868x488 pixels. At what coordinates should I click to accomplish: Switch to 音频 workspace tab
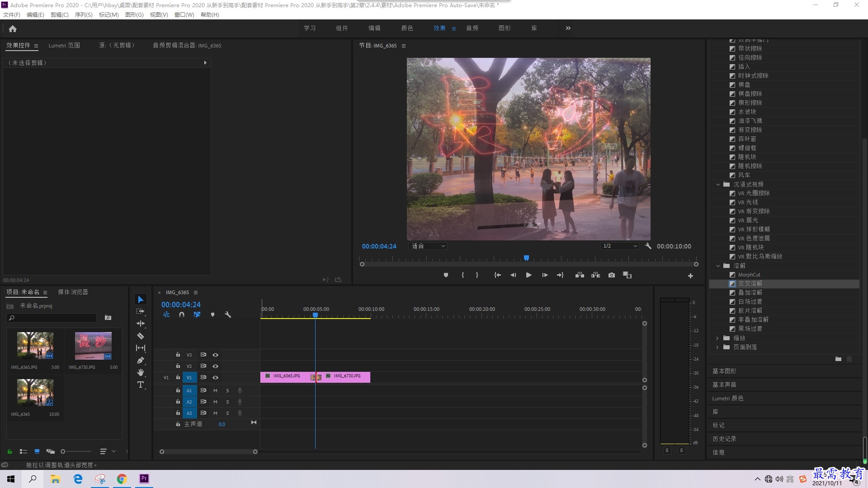point(472,28)
